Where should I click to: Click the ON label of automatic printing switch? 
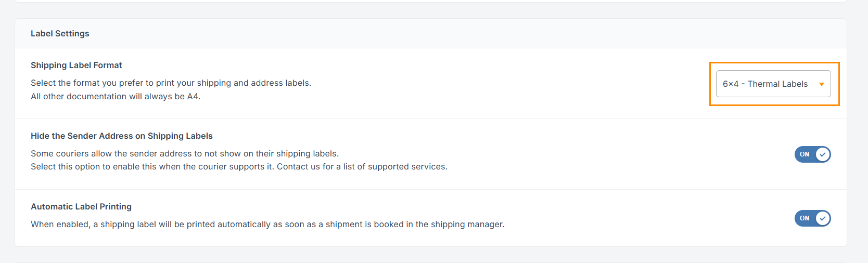pos(805,218)
